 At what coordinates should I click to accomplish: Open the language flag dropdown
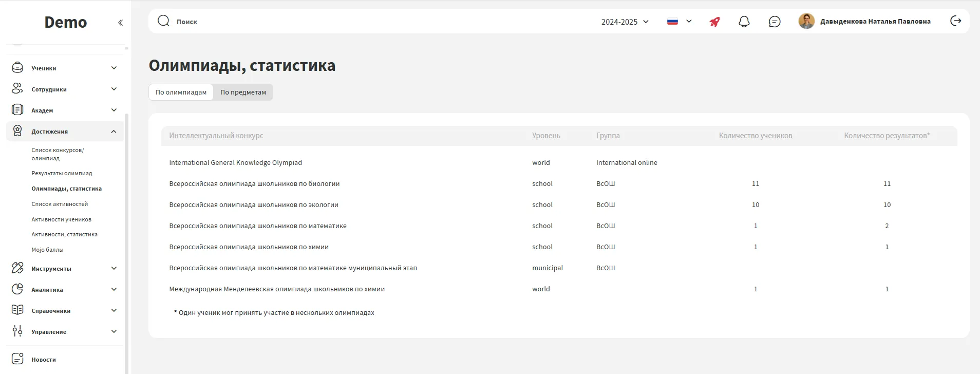point(679,22)
